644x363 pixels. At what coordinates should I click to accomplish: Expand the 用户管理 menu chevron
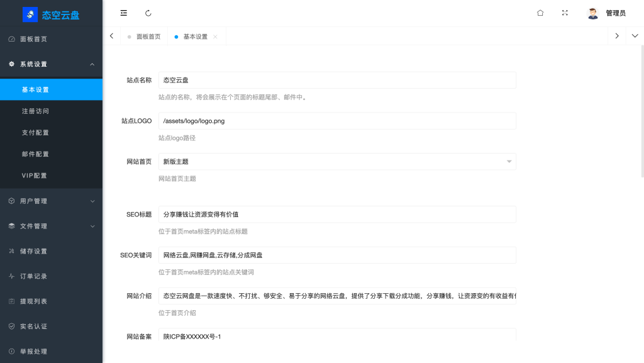(92, 201)
